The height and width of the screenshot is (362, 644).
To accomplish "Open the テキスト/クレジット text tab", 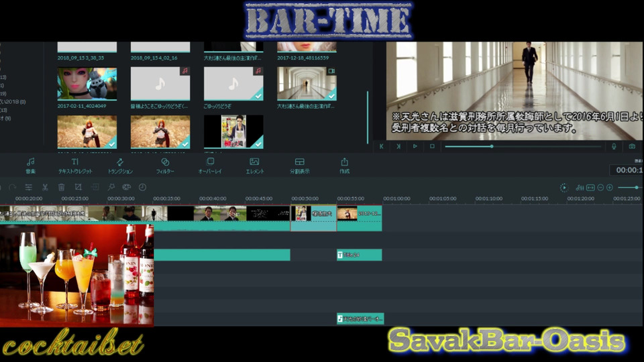I will pyautogui.click(x=75, y=166).
